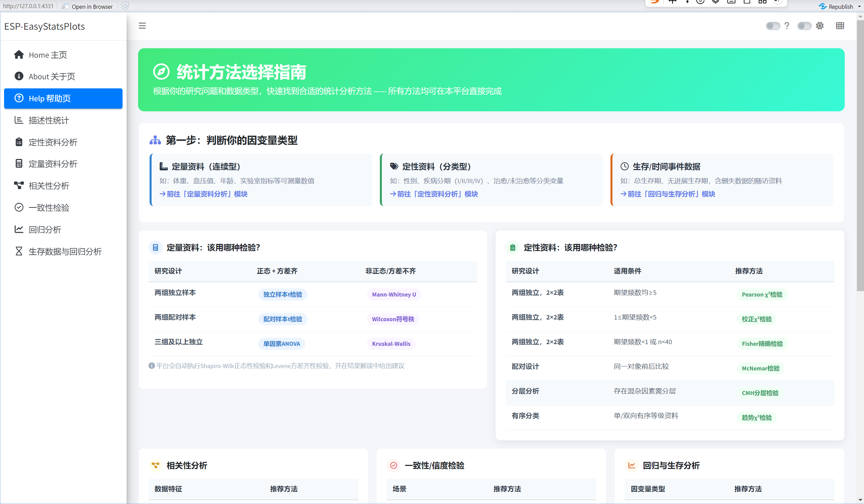Open the grid control panel icon
This screenshot has width=864, height=504.
pos(840,26)
